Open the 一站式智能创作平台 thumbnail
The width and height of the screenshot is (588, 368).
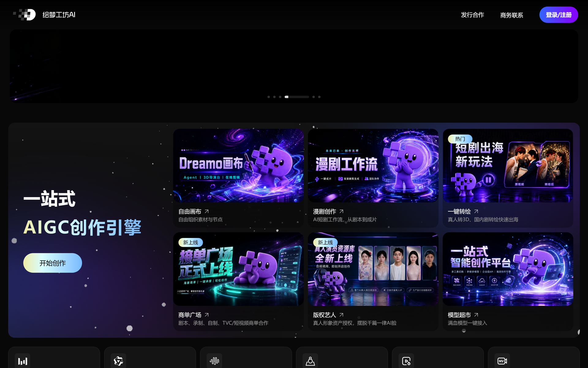(x=508, y=269)
